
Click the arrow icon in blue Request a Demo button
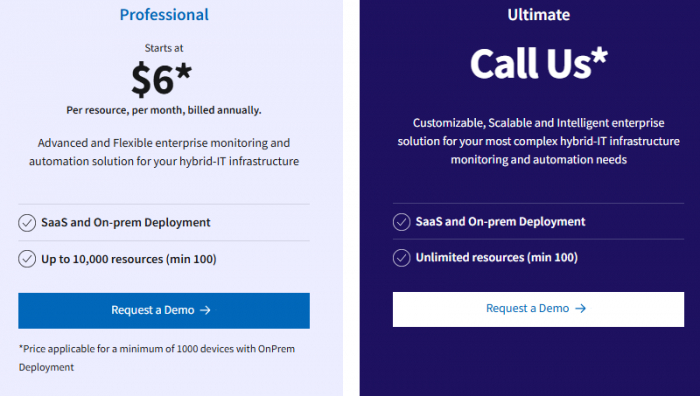(205, 310)
